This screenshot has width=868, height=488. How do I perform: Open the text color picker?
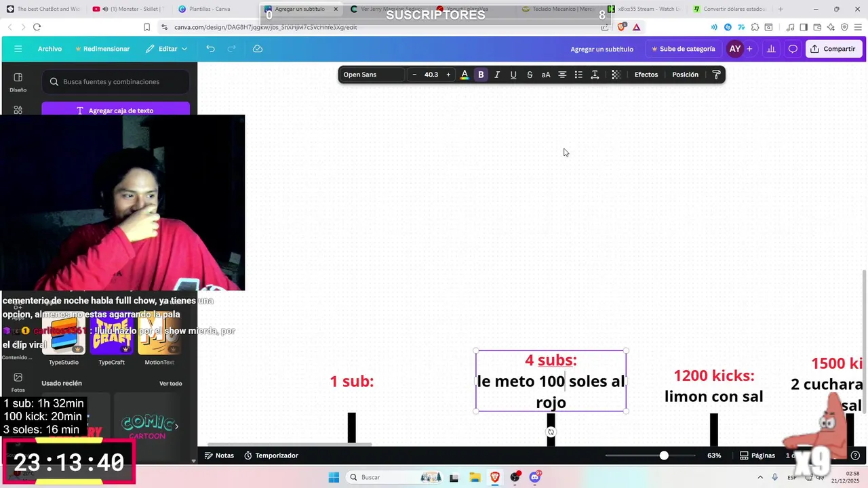click(465, 75)
